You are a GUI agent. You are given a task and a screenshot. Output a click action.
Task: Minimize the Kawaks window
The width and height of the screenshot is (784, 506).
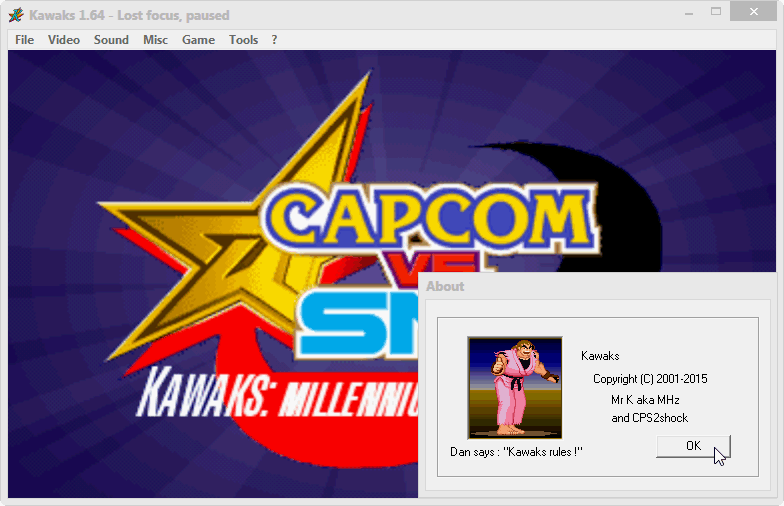(689, 12)
